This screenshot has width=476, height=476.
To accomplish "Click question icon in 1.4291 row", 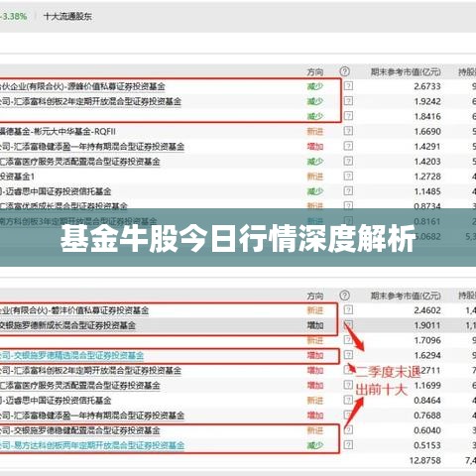I will tap(348, 146).
